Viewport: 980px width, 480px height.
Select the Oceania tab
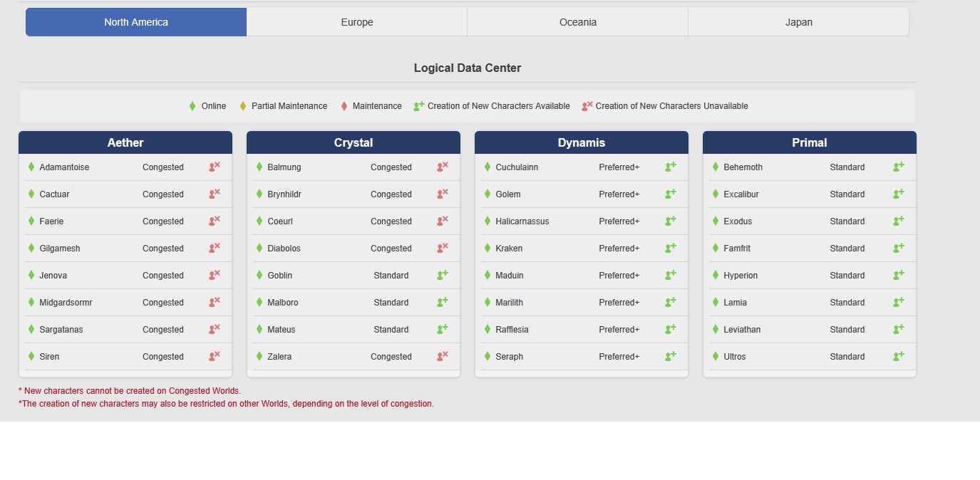(x=578, y=22)
